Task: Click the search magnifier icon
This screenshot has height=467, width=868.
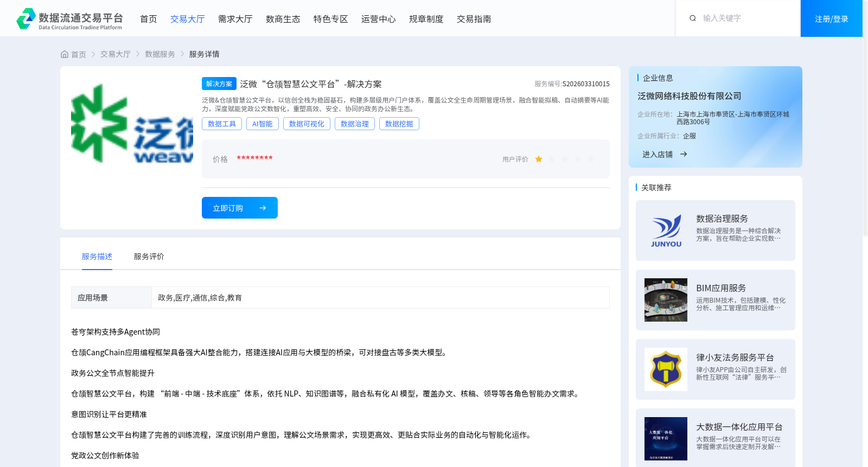Action: point(693,18)
